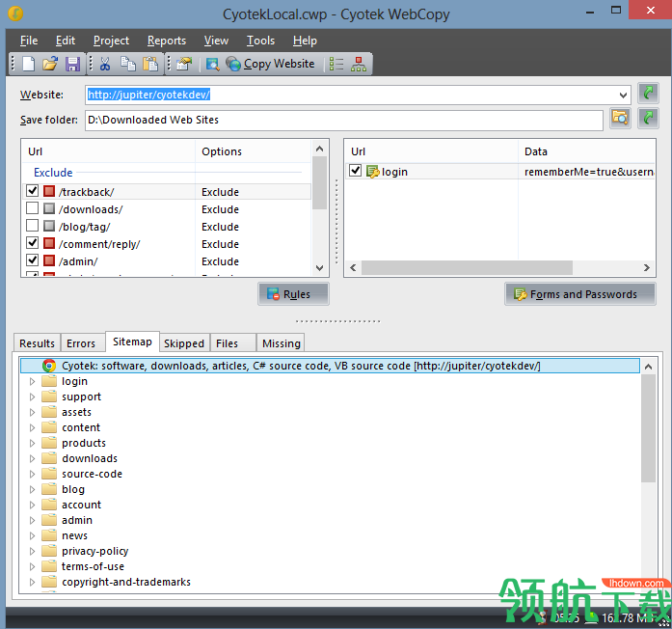Viewport: 672px width, 629px height.
Task: Uncheck the /comment/reply/ rule checkbox
Action: [x=32, y=243]
